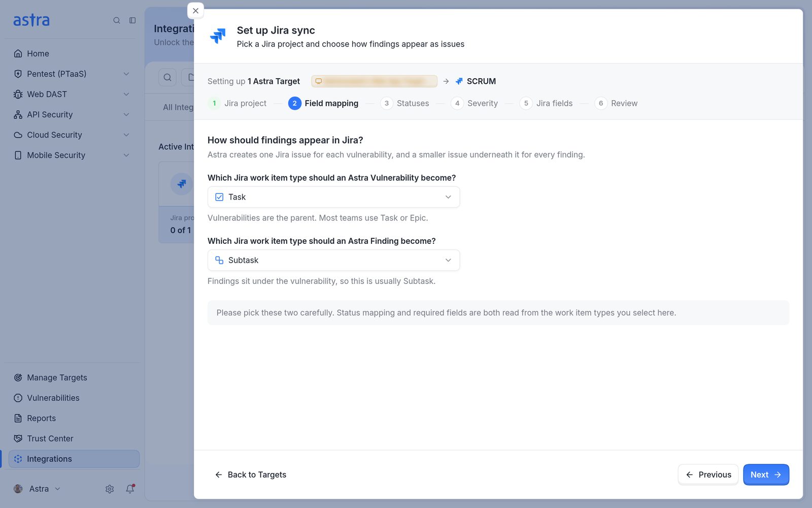Image resolution: width=812 pixels, height=508 pixels.
Task: Expand the Pentest (PTaaS) chevron
Action: [x=126, y=74]
